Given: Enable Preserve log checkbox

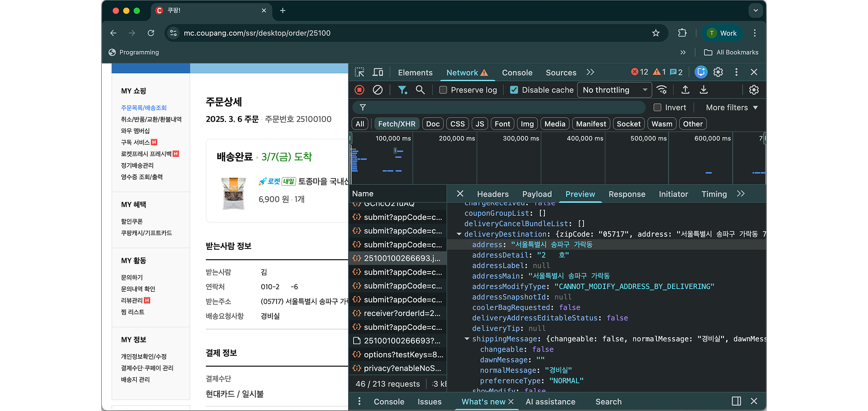Looking at the screenshot, I should click(443, 90).
